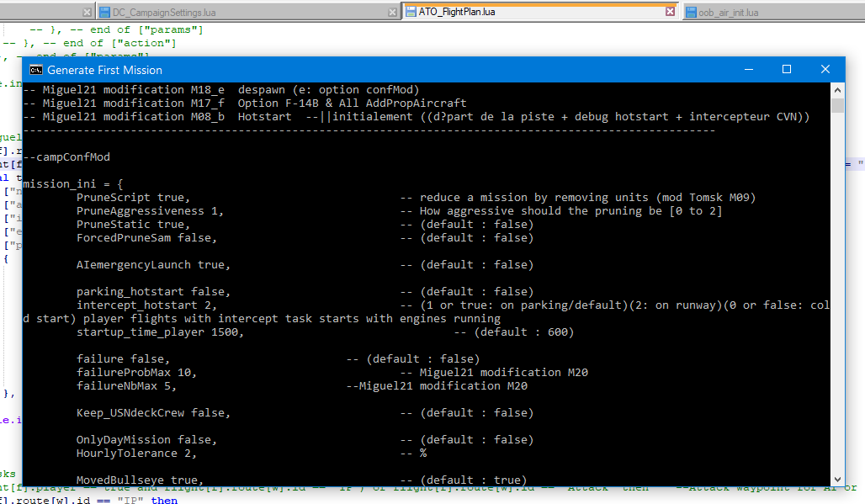Click 'MovedBullseye true,' in the console
Screen dimensions: 865x504
[141, 480]
